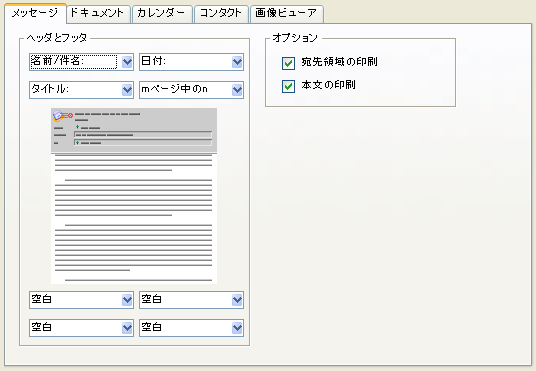Image resolution: width=536 pixels, height=371 pixels.
Task: Open the コンタクト tab
Action: pyautogui.click(x=221, y=14)
